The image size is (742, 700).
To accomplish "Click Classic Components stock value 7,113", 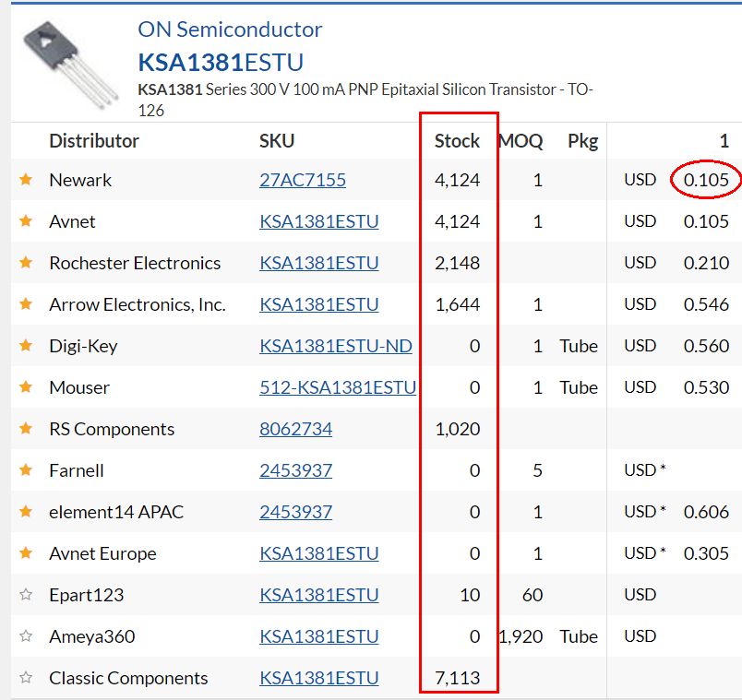I will 457,678.
